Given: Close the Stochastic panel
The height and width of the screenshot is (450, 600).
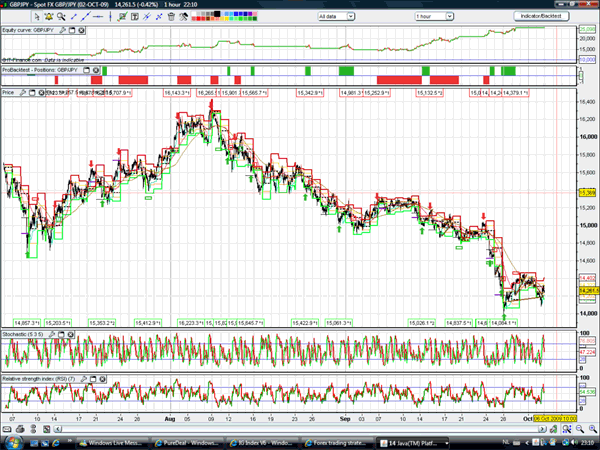Looking at the screenshot, I should click(x=70, y=334).
